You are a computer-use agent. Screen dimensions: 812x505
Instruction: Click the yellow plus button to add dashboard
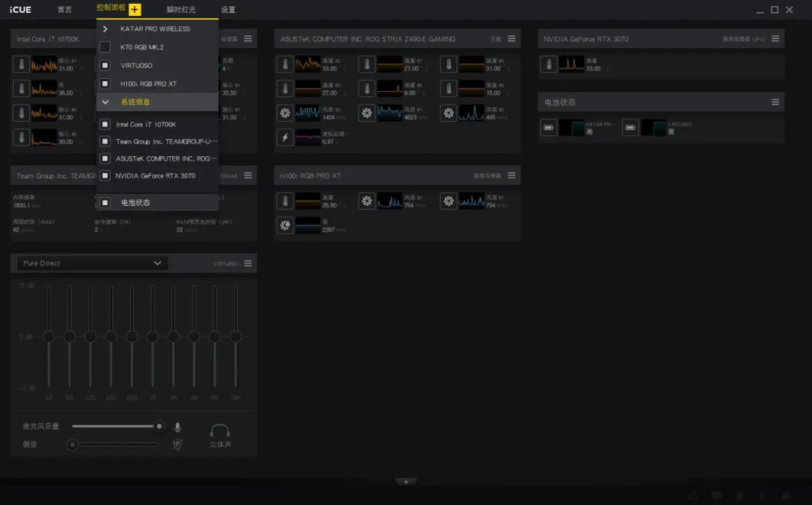pos(135,9)
